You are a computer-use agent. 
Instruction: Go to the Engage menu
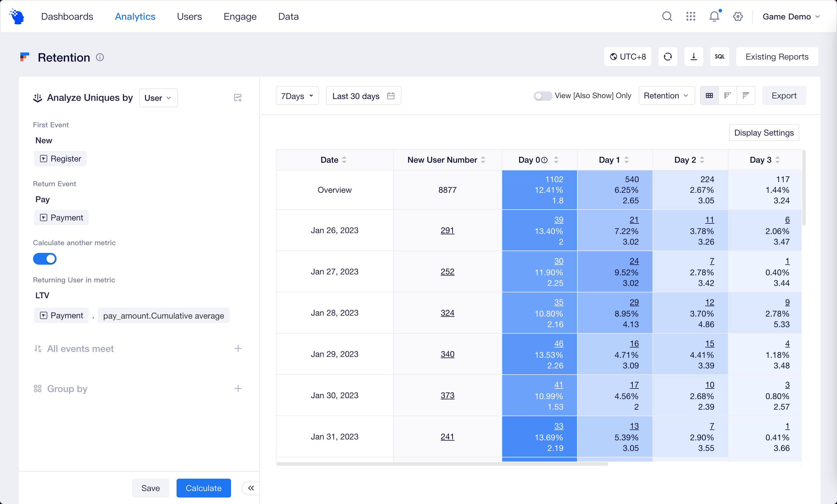[240, 16]
